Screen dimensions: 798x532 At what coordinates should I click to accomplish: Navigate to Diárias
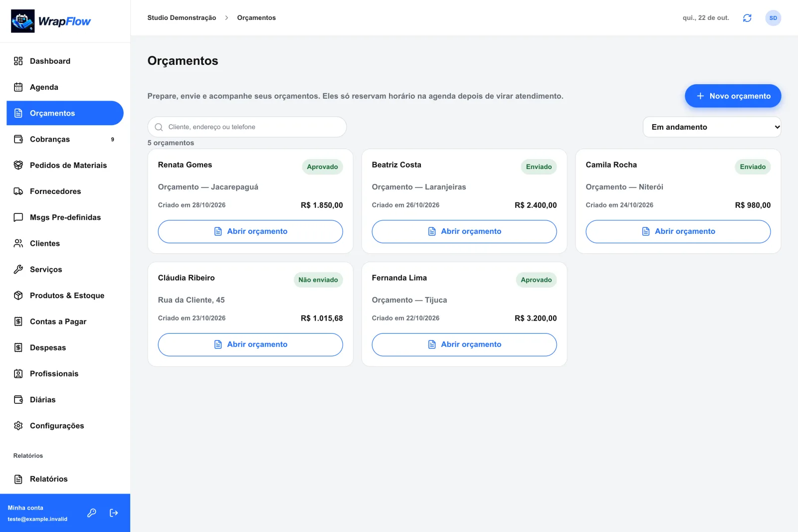(x=65, y=399)
